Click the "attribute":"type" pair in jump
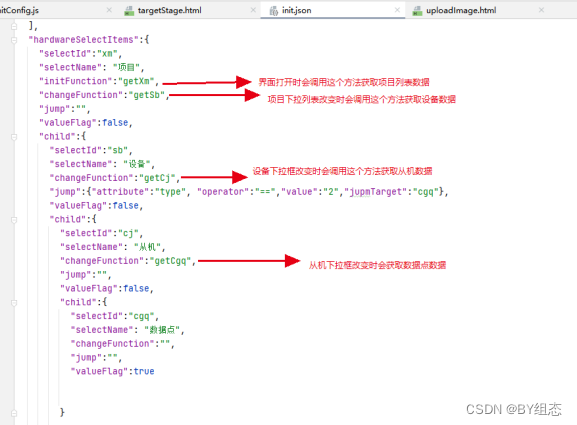Viewport: 577px width, 425px height. pos(139,192)
